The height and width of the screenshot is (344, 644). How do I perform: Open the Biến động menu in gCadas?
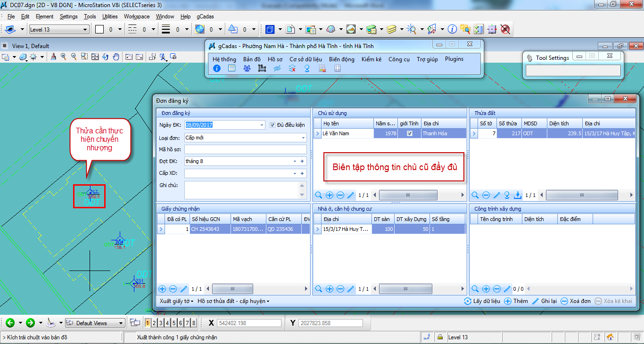point(341,59)
